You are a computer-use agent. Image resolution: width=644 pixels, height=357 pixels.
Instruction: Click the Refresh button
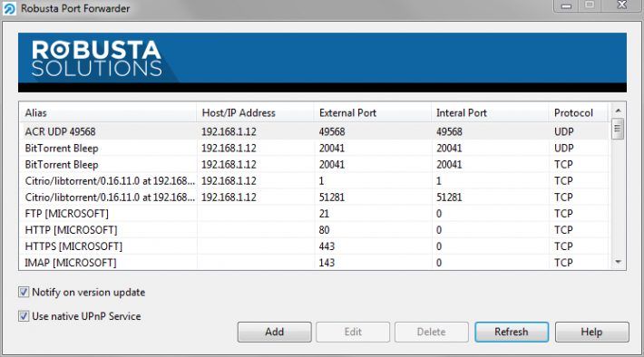point(512,332)
